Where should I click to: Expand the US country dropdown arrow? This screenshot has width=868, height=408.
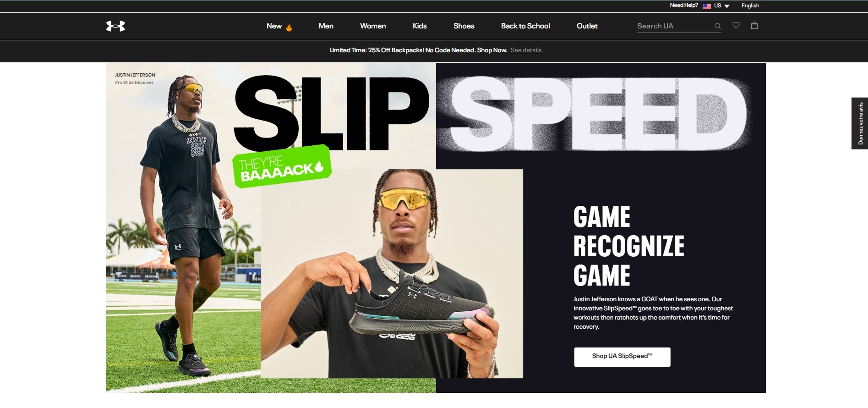click(727, 6)
